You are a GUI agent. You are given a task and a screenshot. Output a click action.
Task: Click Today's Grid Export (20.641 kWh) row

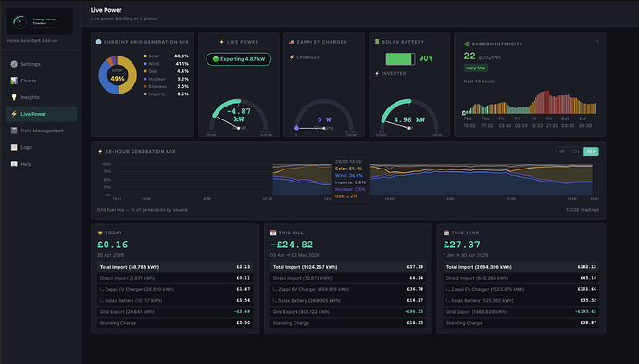pyautogui.click(x=175, y=312)
